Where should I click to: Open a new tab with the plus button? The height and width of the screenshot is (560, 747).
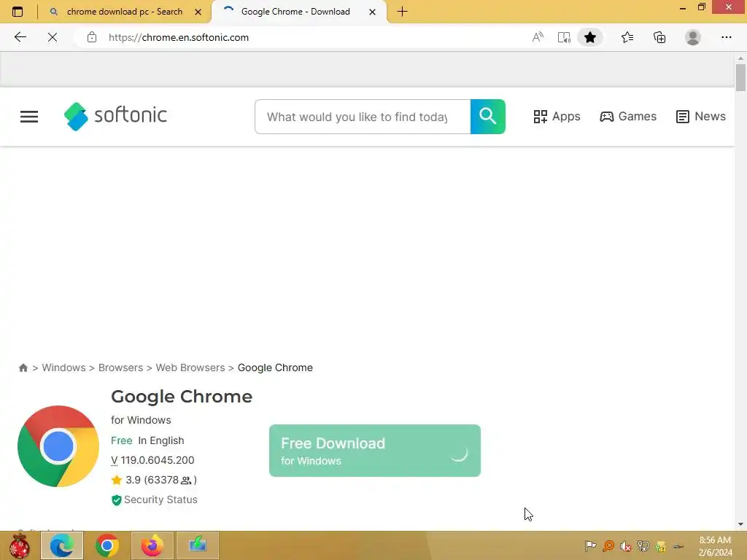click(402, 12)
